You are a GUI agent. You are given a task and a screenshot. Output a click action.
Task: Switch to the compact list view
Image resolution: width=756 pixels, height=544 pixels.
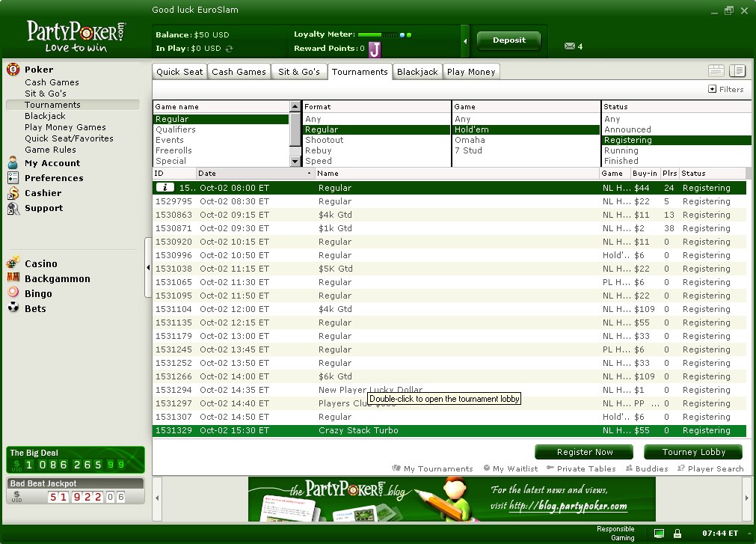coord(716,71)
